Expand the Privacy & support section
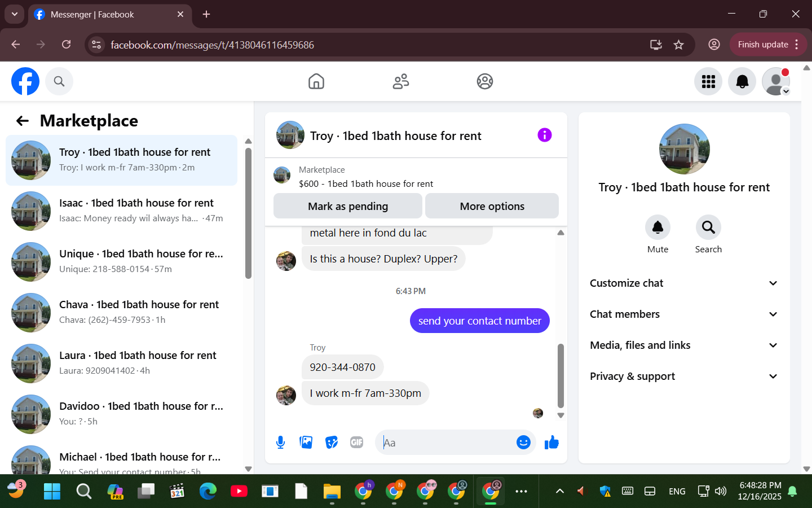 [684, 376]
